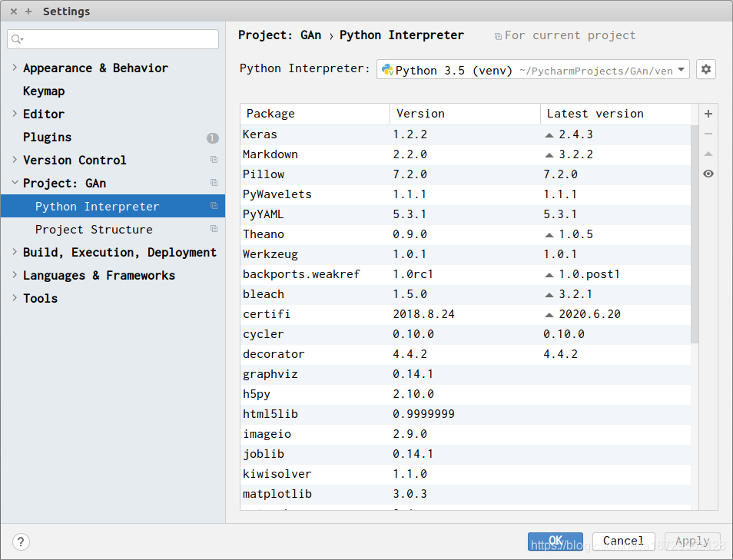This screenshot has width=733, height=560.
Task: Select Project Structure in the sidebar
Action: click(94, 229)
